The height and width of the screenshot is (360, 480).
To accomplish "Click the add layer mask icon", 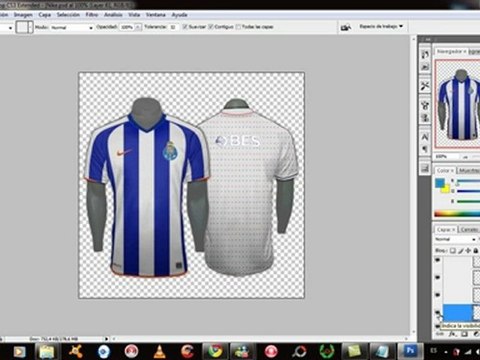I will 465,334.
